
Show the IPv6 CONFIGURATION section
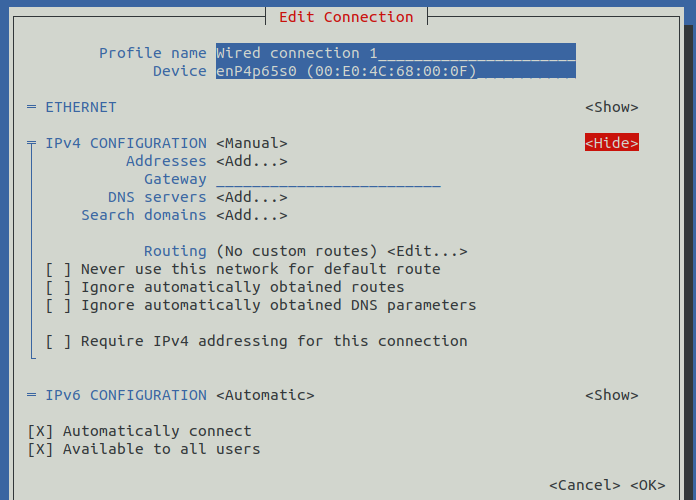pos(611,395)
